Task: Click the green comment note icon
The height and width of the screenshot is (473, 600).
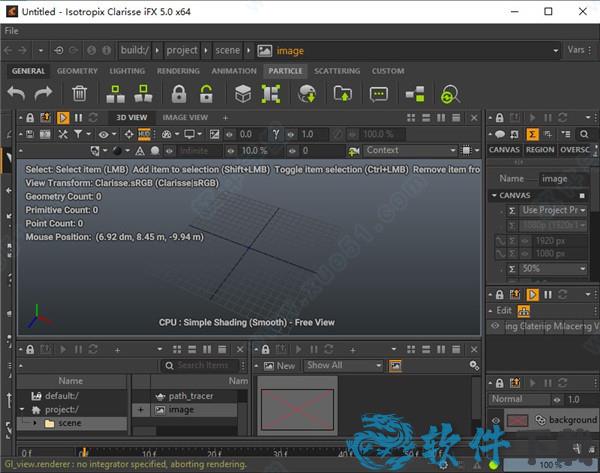Action: [x=379, y=94]
